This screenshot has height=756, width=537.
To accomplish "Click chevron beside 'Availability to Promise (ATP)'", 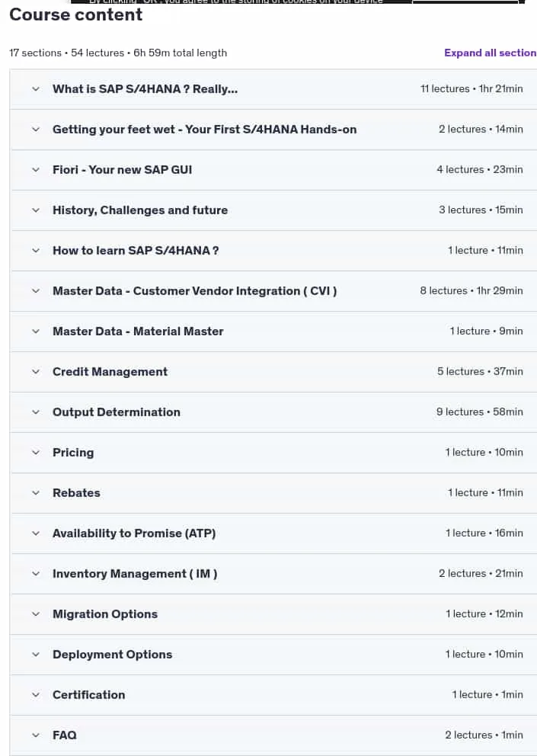I will pyautogui.click(x=36, y=533).
